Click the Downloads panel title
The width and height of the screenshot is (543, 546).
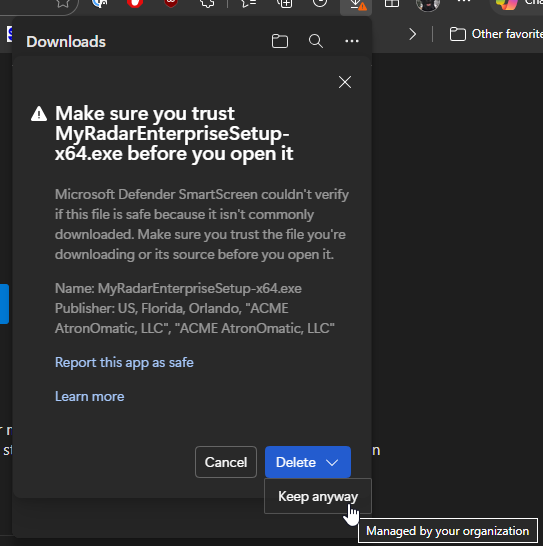pyautogui.click(x=66, y=42)
